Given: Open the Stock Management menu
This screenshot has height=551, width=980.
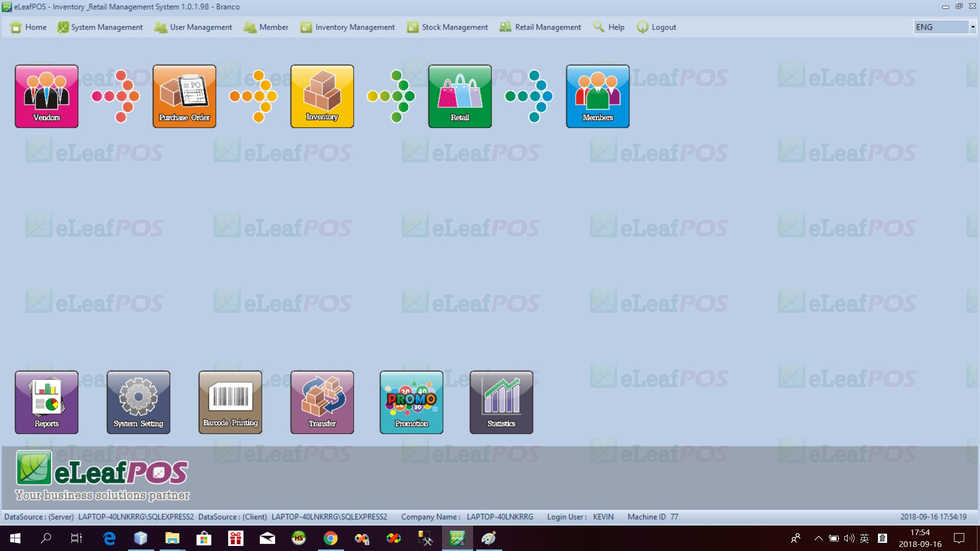Looking at the screenshot, I should point(448,27).
